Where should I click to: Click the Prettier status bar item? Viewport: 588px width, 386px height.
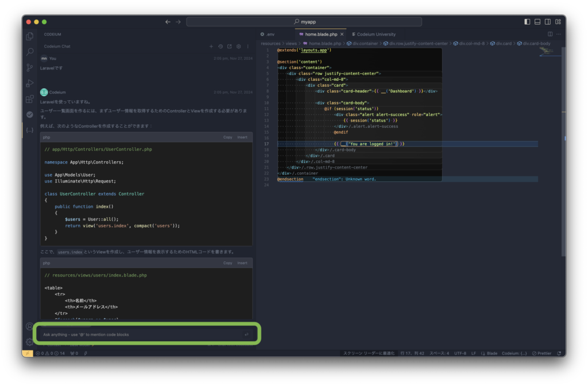[542, 353]
